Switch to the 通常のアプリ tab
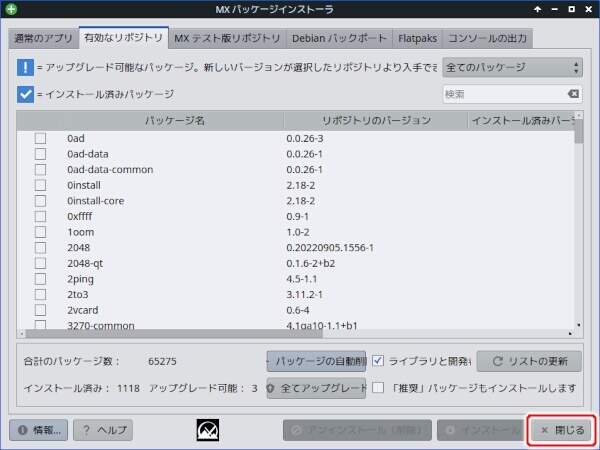The height and width of the screenshot is (450, 600). (x=43, y=38)
